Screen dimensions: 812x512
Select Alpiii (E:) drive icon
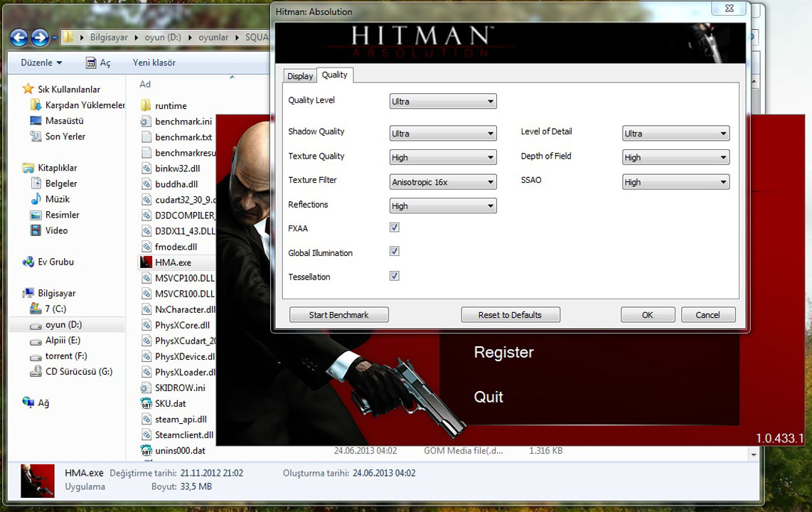[x=36, y=341]
